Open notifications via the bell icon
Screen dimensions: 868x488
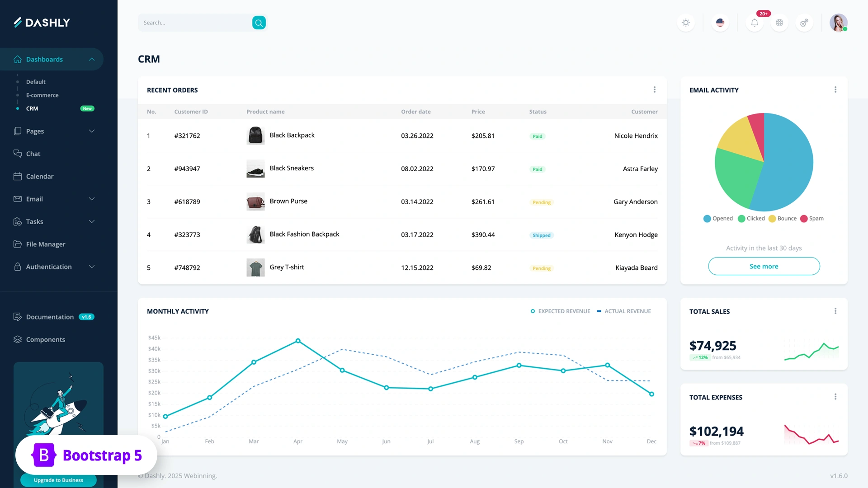pos(754,23)
